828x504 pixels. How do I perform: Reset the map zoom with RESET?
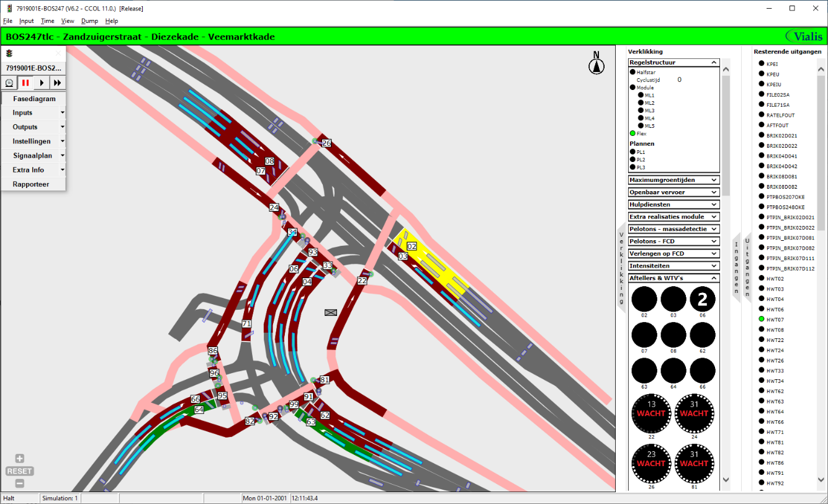coord(20,471)
